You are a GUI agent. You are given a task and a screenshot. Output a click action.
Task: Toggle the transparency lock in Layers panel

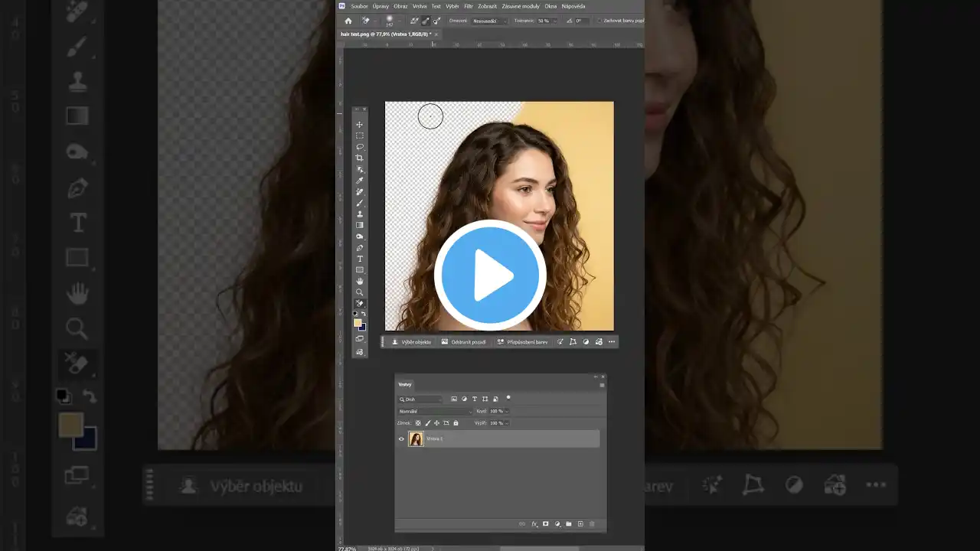coord(418,422)
